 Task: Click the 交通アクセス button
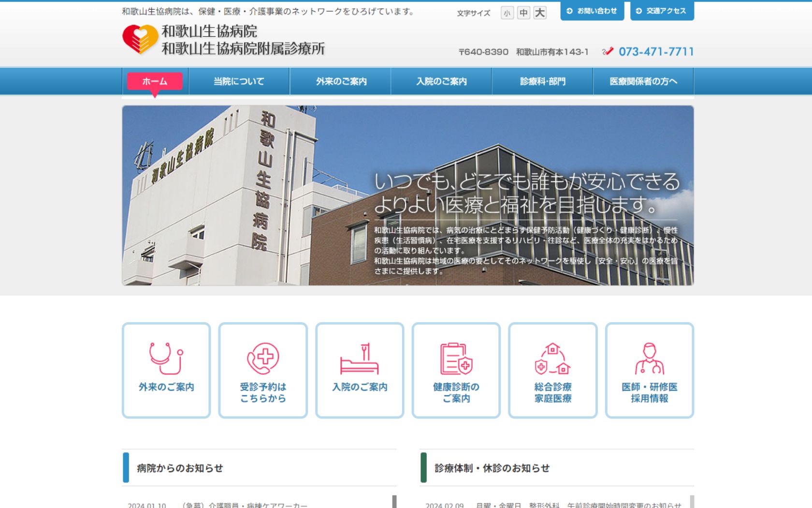[662, 11]
